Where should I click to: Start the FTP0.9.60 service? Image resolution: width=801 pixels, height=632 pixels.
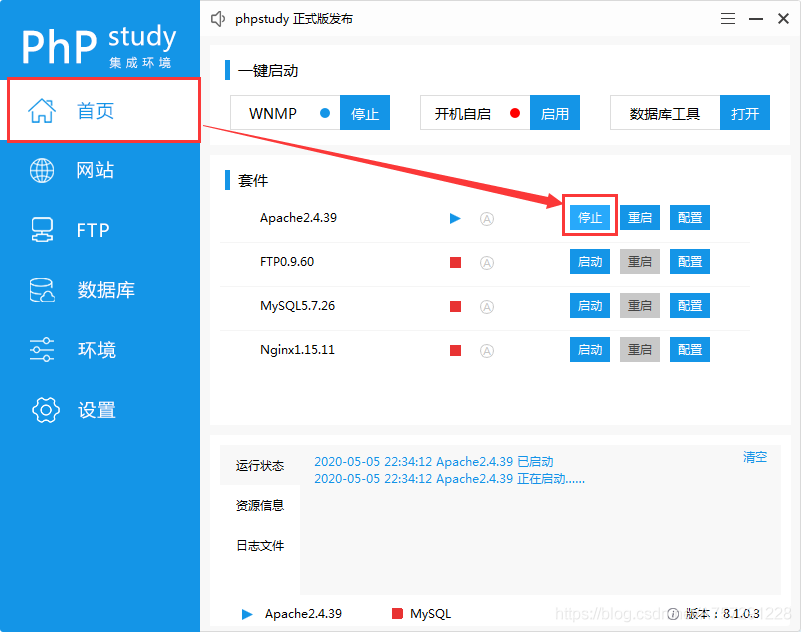click(x=590, y=262)
